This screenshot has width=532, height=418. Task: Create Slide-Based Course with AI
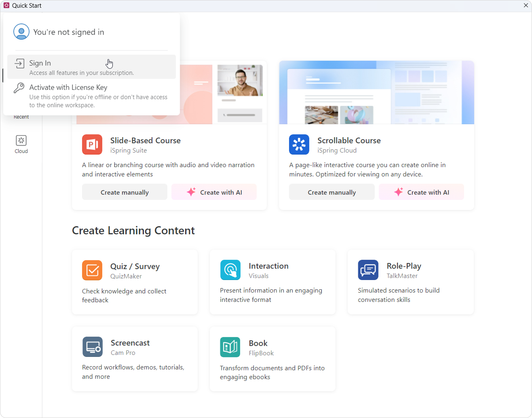coord(214,192)
